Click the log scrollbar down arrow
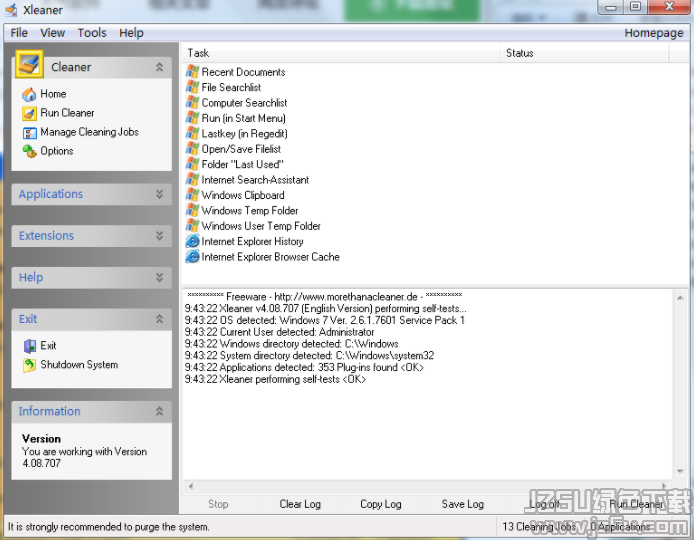 pyautogui.click(x=679, y=471)
